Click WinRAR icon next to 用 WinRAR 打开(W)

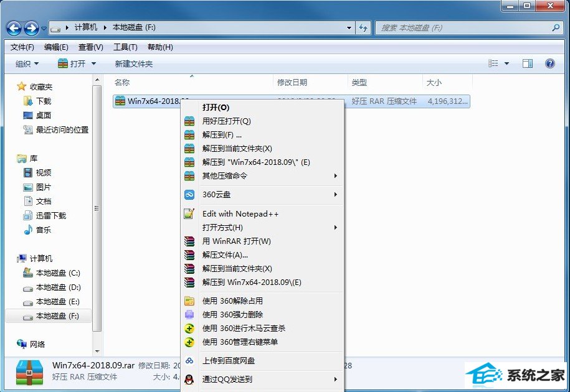(189, 241)
